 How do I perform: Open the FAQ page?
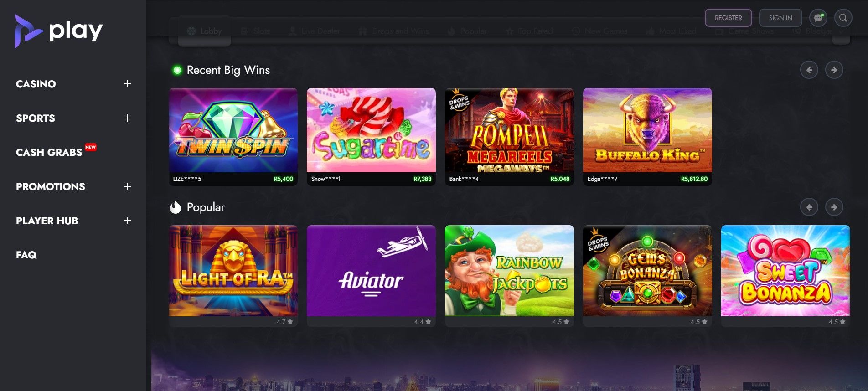point(26,255)
